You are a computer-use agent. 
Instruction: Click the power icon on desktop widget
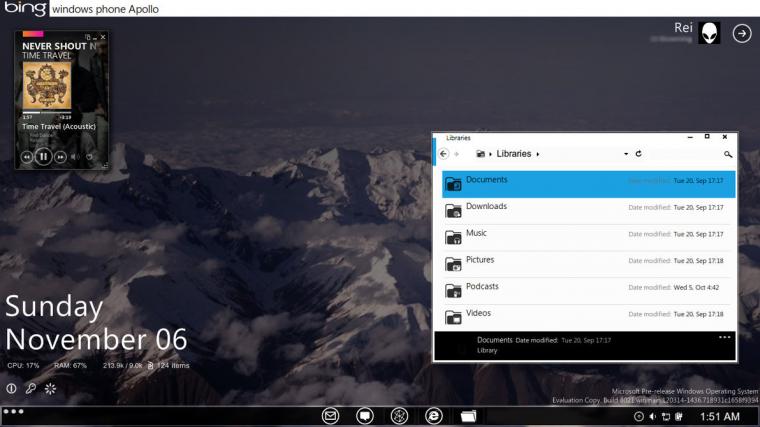pos(11,388)
